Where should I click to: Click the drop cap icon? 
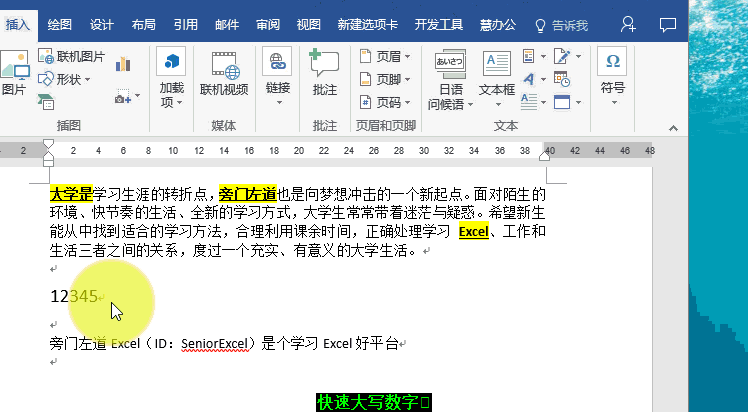529,102
